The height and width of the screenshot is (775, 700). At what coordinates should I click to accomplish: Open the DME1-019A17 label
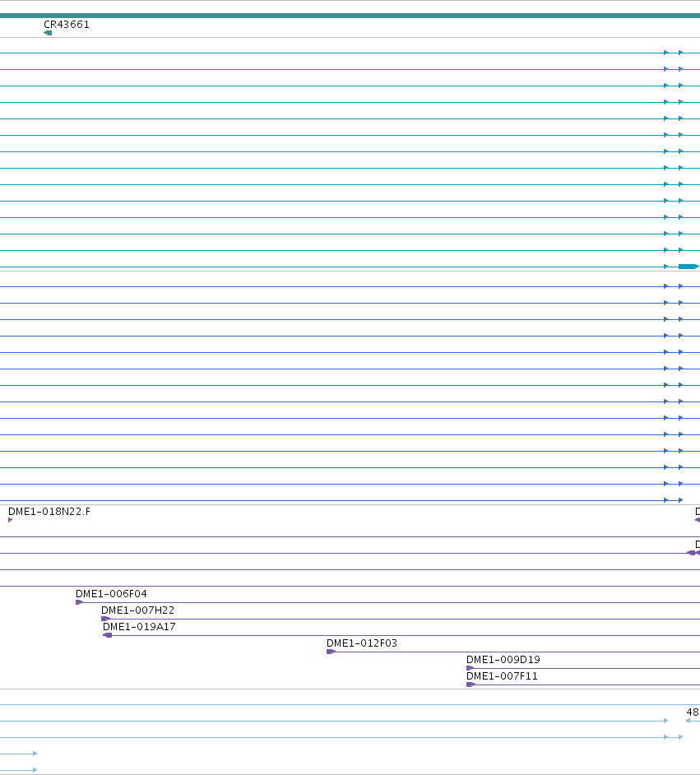click(x=139, y=627)
